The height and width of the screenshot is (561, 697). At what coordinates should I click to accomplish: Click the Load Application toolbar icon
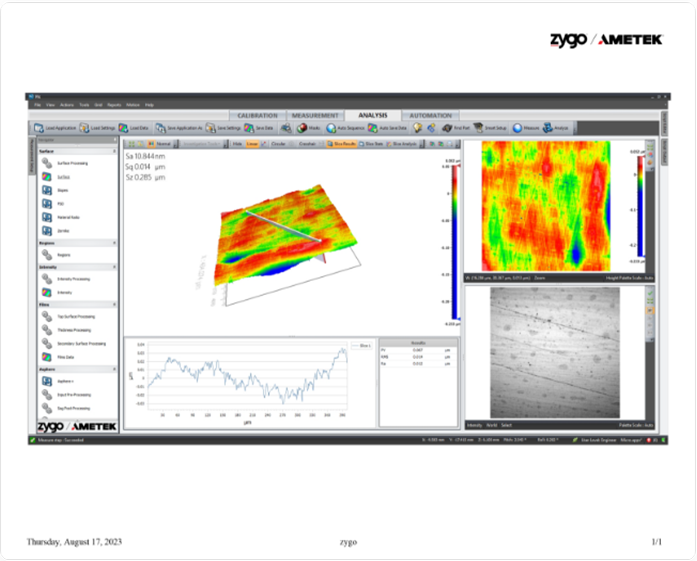pyautogui.click(x=39, y=129)
